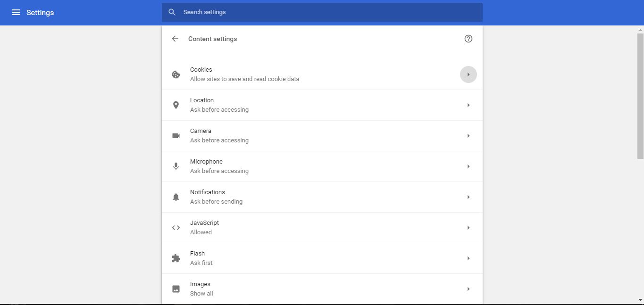Click the Microphone icon
Image resolution: width=644 pixels, height=305 pixels.
click(x=176, y=166)
